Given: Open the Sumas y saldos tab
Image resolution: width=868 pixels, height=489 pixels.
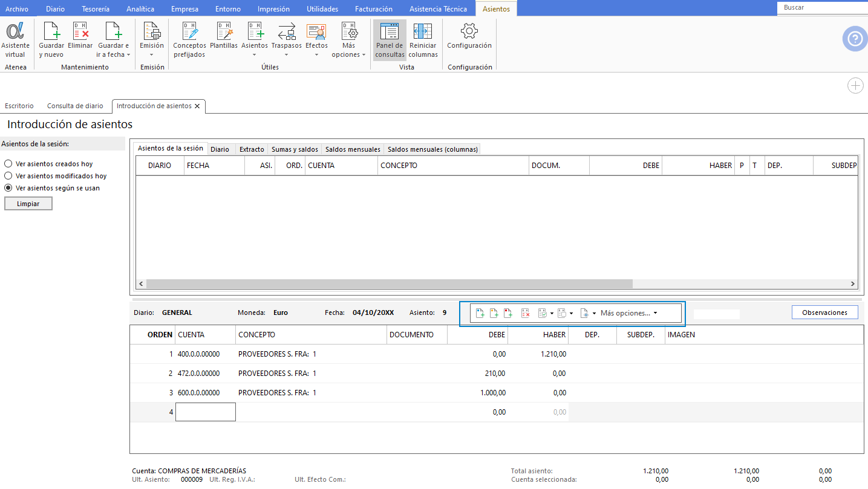Looking at the screenshot, I should pyautogui.click(x=295, y=149).
